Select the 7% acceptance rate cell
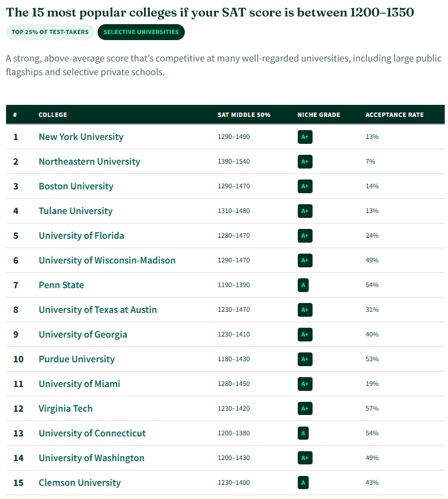Screen dimensions: 448x499 pos(371,161)
